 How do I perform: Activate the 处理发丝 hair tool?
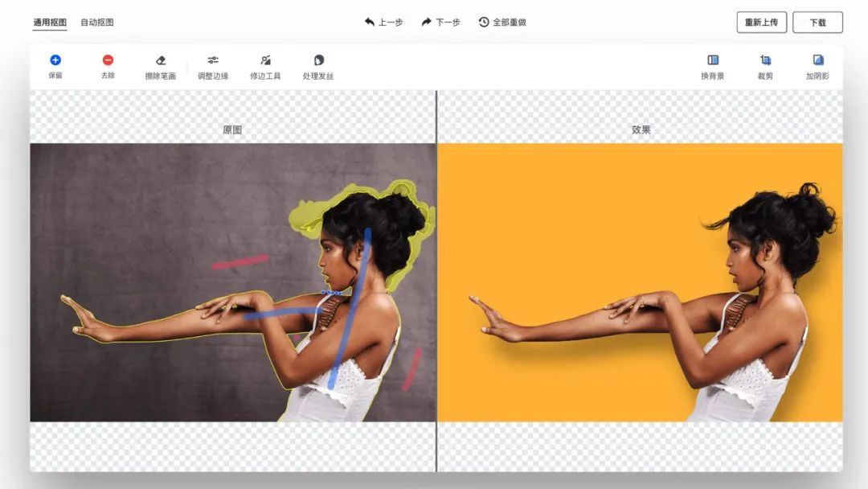(318, 67)
